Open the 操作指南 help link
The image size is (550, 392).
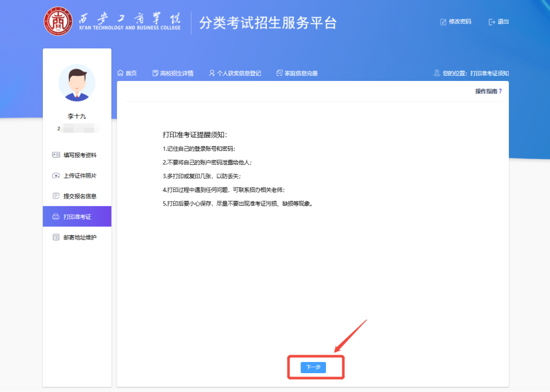[x=488, y=91]
